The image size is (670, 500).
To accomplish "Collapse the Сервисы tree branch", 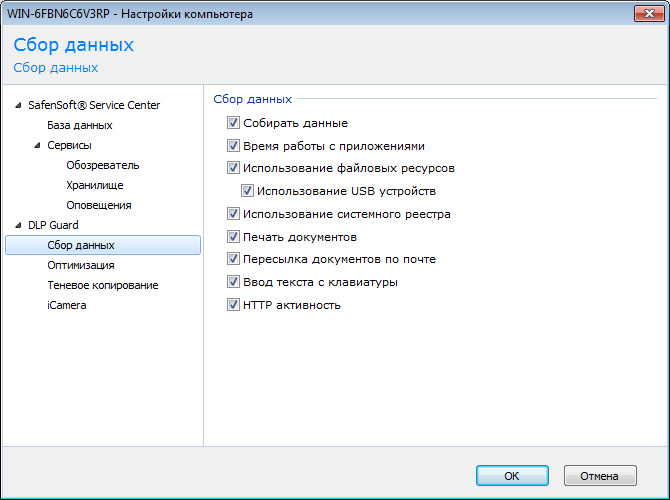I will point(36,145).
